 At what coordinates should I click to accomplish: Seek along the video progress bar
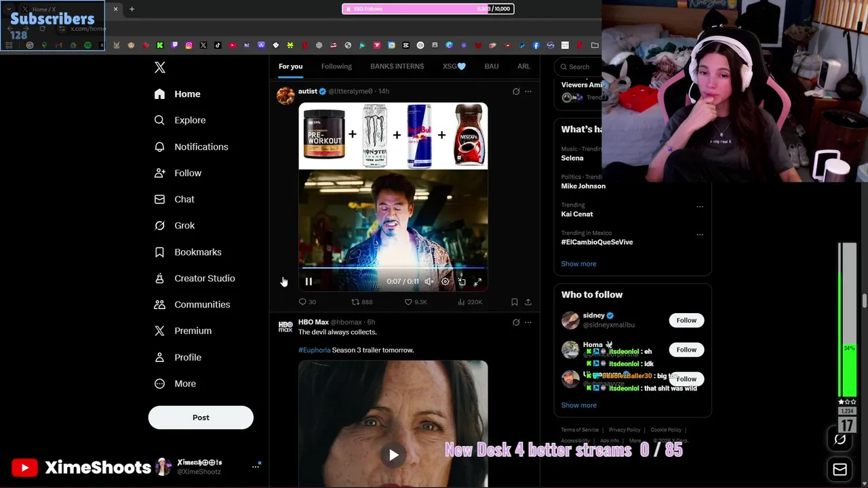point(393,268)
